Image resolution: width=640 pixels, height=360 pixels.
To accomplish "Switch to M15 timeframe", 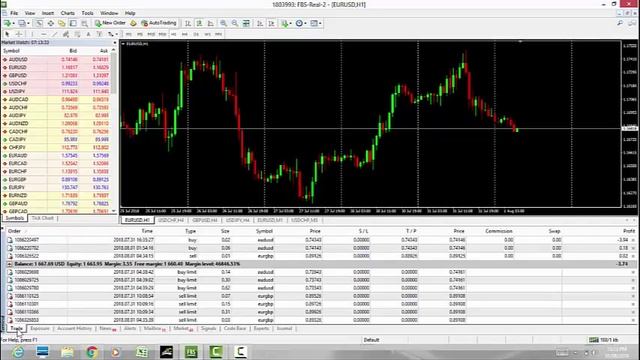I will pos(151,34).
